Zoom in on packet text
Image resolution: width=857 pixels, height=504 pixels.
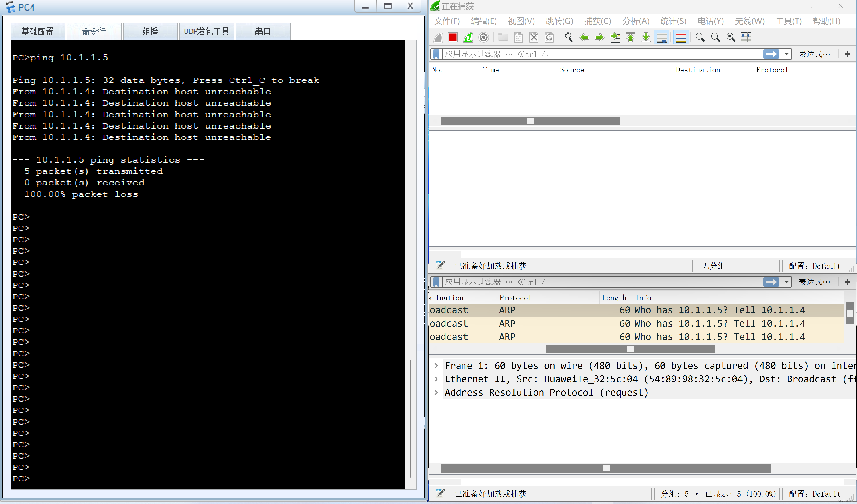click(x=700, y=37)
